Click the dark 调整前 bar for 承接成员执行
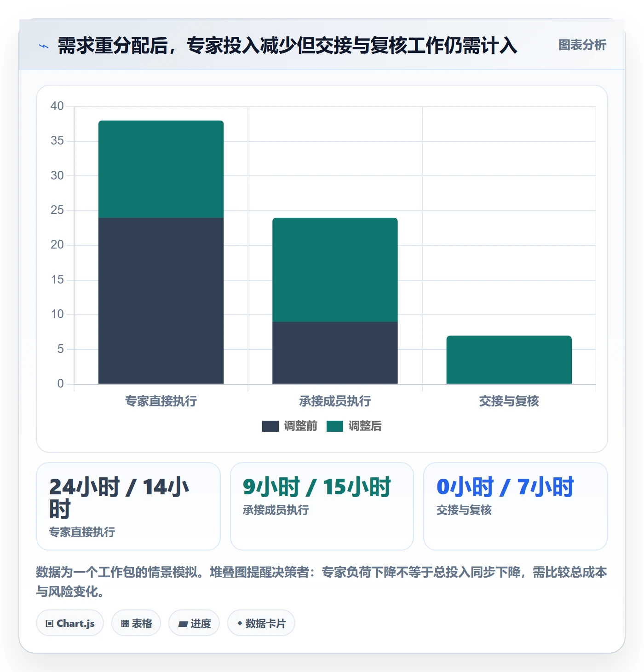Screen dimensions: 644x672 point(335,353)
